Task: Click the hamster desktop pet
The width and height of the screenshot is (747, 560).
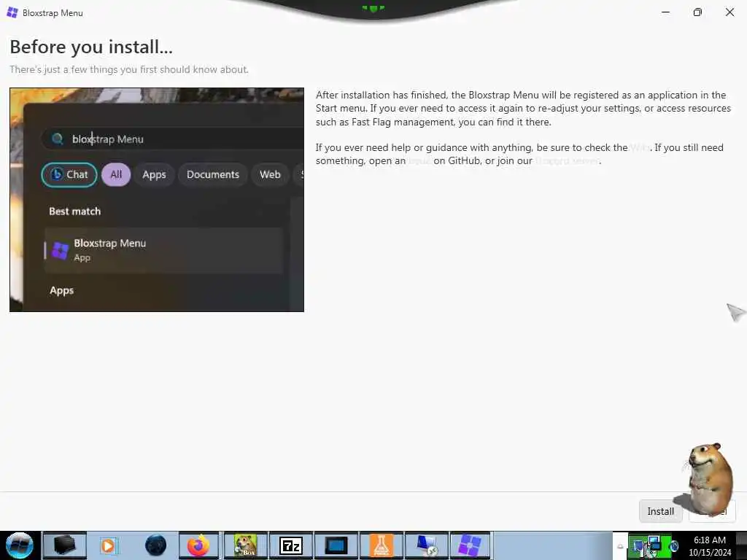Action: (x=709, y=479)
